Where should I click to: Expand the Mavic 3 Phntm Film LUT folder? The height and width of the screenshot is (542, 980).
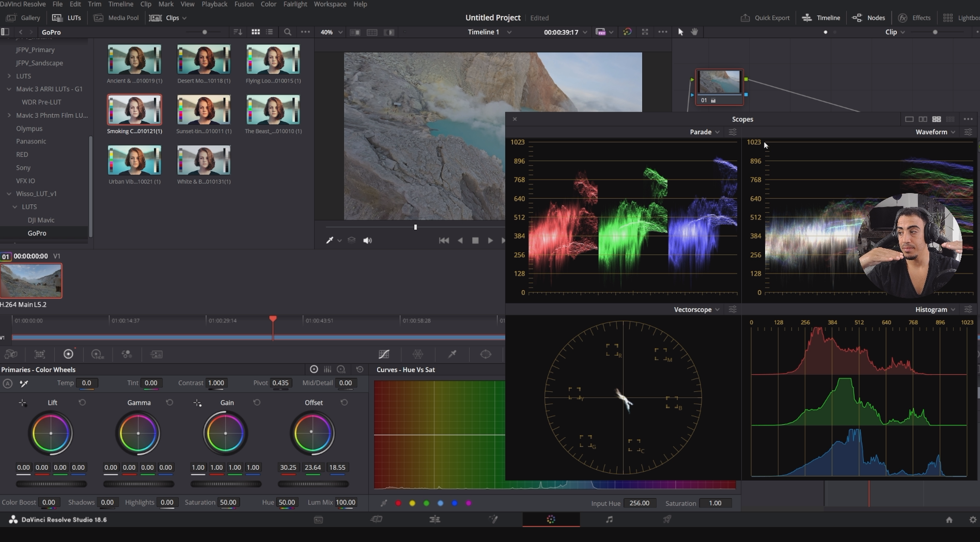coord(9,115)
